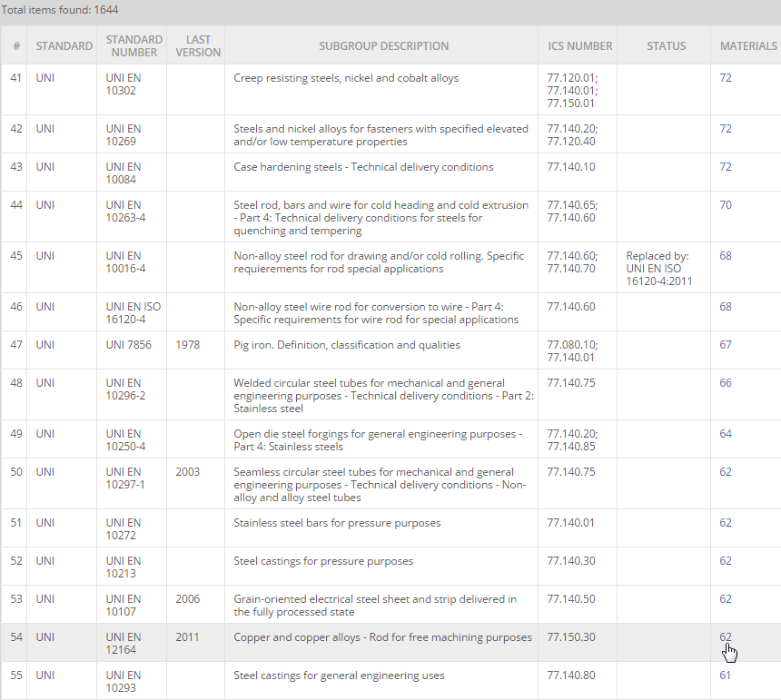The width and height of the screenshot is (781, 700).
Task: Click materials count 72 for UNI EN 10269
Action: tap(725, 129)
